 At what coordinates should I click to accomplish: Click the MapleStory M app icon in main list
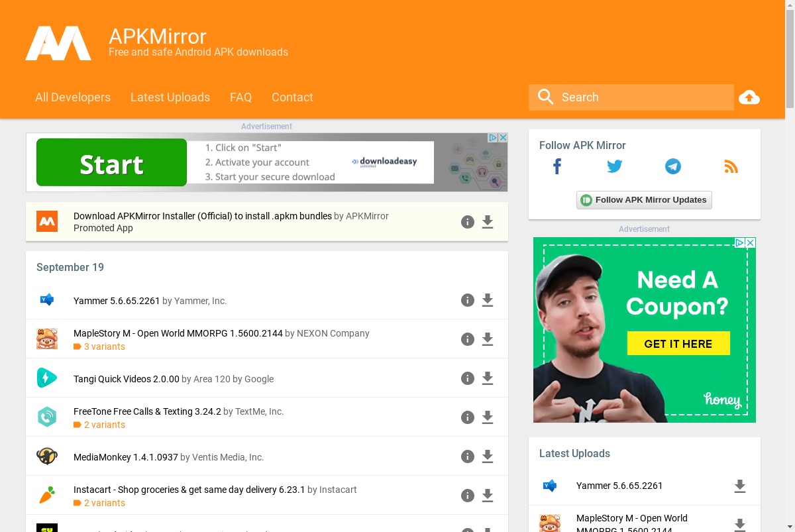tap(47, 339)
